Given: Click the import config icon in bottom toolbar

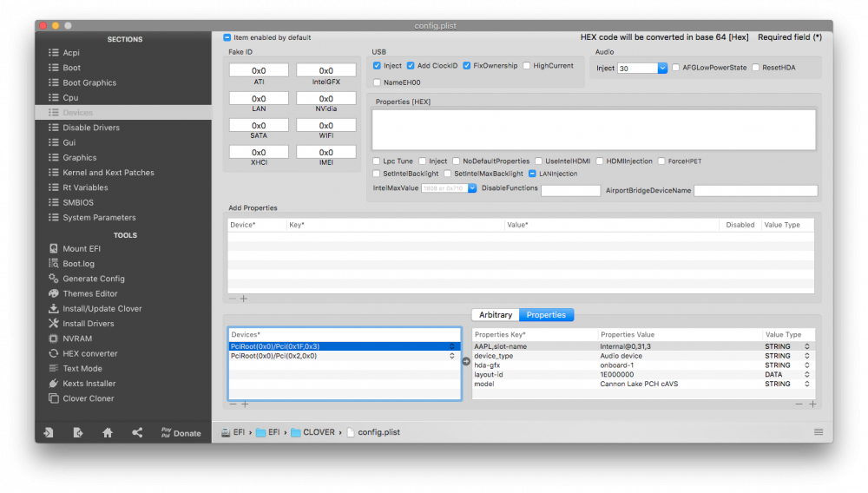Looking at the screenshot, I should pos(49,433).
